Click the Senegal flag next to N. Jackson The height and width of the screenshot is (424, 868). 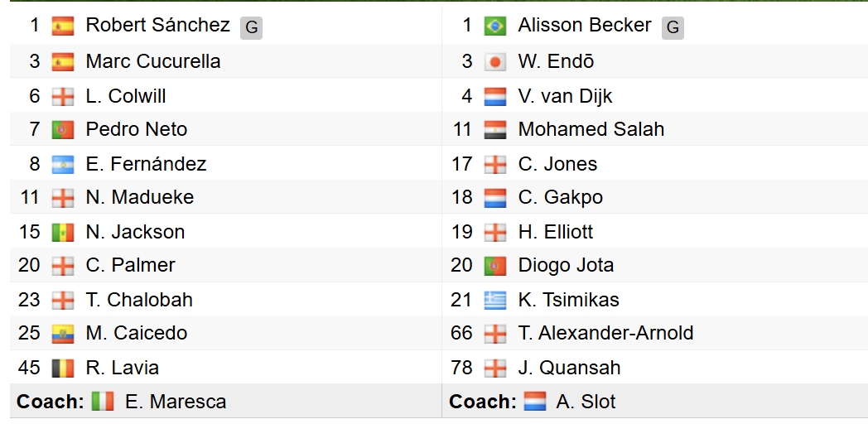63,232
